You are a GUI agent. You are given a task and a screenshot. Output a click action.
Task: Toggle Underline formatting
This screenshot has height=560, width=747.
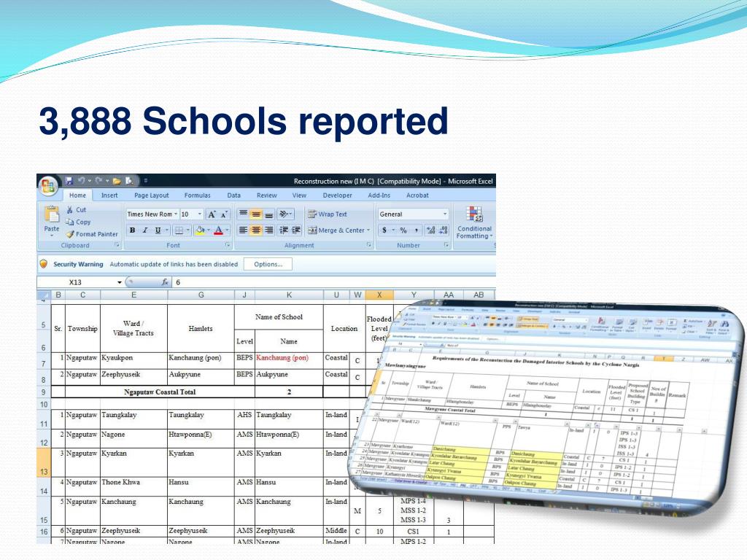coord(158,230)
